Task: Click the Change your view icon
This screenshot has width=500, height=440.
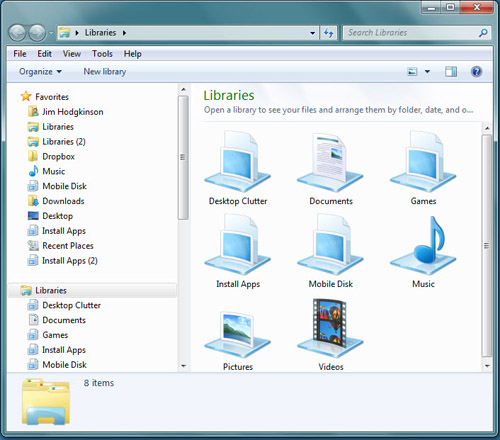Action: (x=412, y=72)
